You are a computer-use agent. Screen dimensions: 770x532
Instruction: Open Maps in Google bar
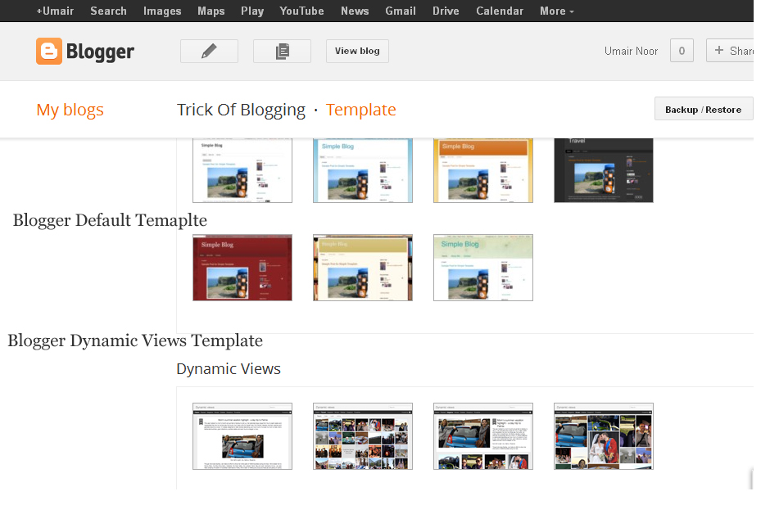point(211,11)
